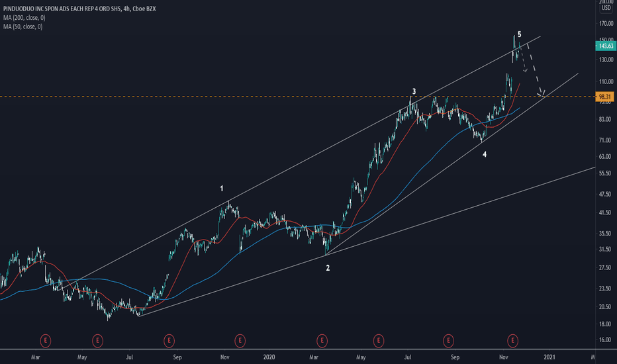Screen dimensions: 617x364
Task: Click the 18.00 price axis label
Action: click(606, 324)
